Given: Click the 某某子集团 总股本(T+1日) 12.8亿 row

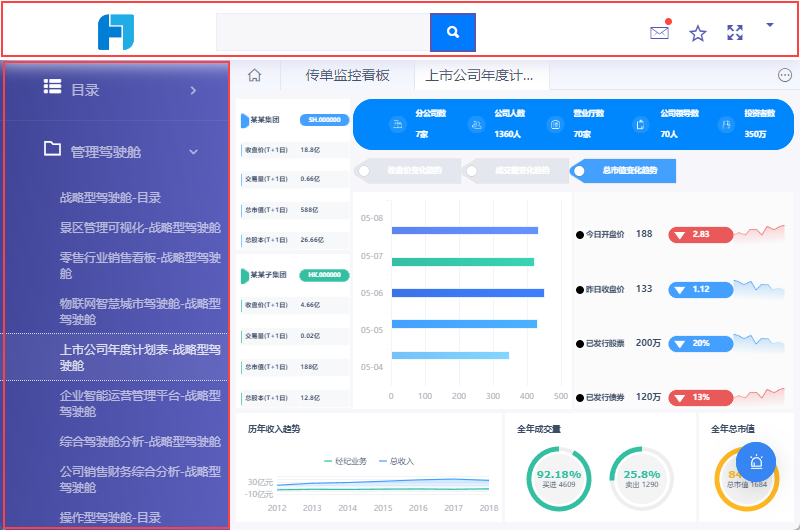Looking at the screenshot, I should pyautogui.click(x=294, y=398).
